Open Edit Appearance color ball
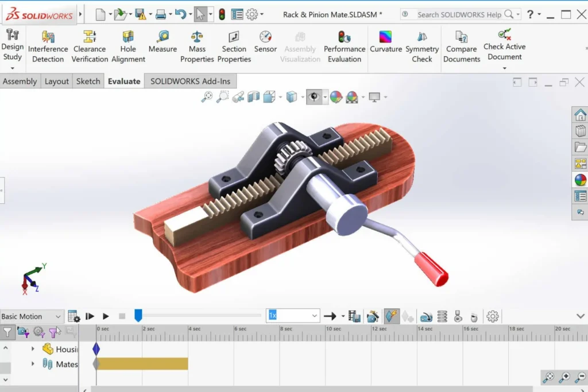The width and height of the screenshot is (588, 392). point(336,97)
